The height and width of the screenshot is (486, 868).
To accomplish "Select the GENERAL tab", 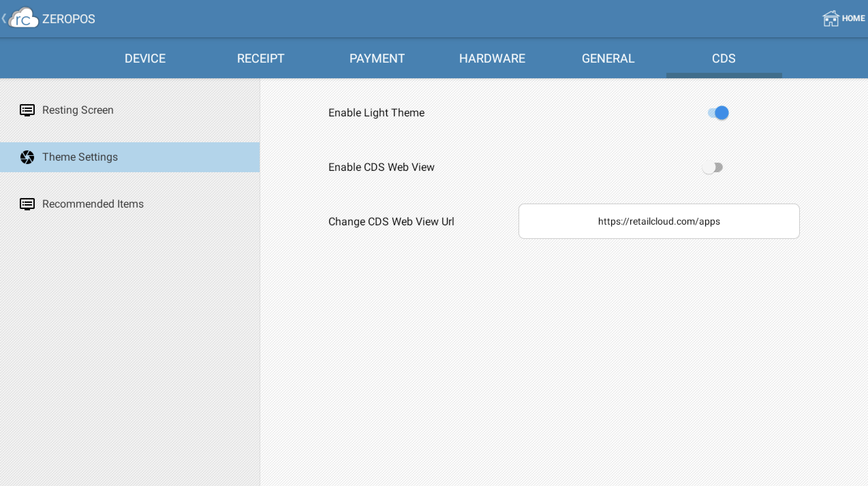I will pyautogui.click(x=608, y=58).
